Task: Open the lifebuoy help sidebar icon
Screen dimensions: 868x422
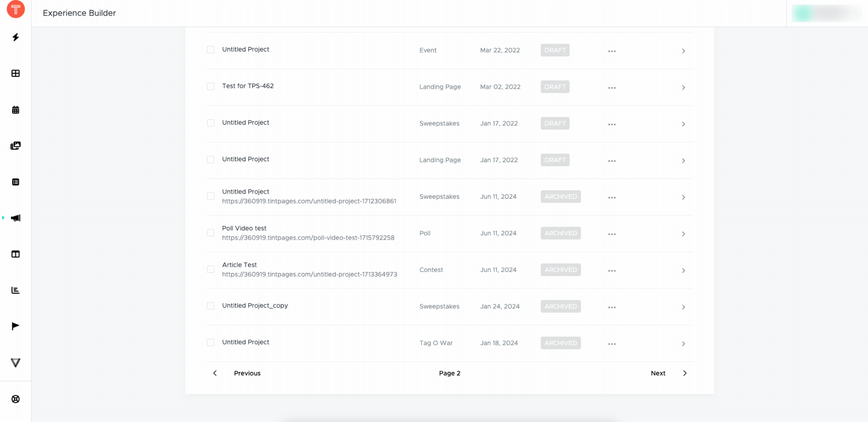Action: point(15,399)
